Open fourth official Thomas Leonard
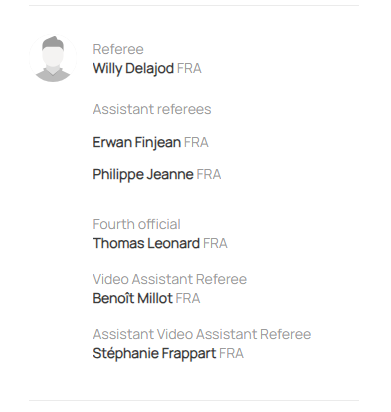Screen dimensions: 391x412 [146, 243]
